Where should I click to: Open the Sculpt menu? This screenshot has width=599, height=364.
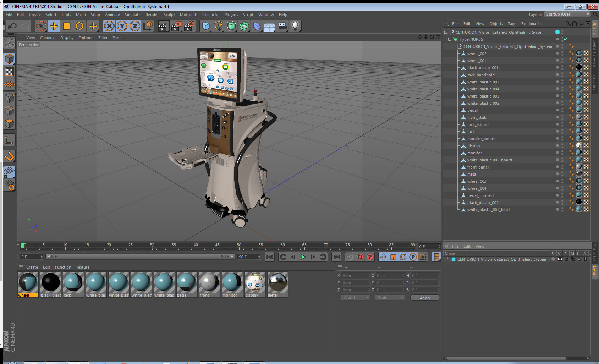[x=169, y=15]
